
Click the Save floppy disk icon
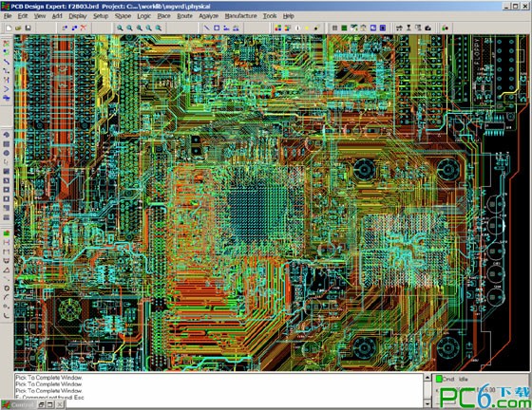(28, 28)
